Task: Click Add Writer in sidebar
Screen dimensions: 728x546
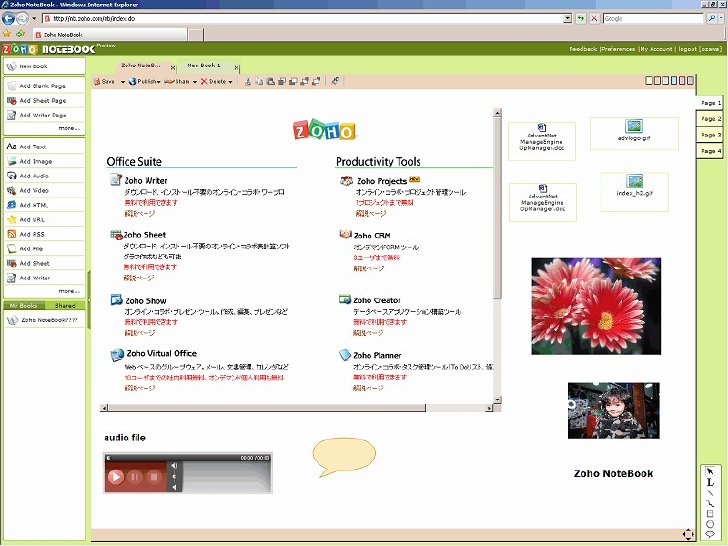Action: click(x=44, y=278)
